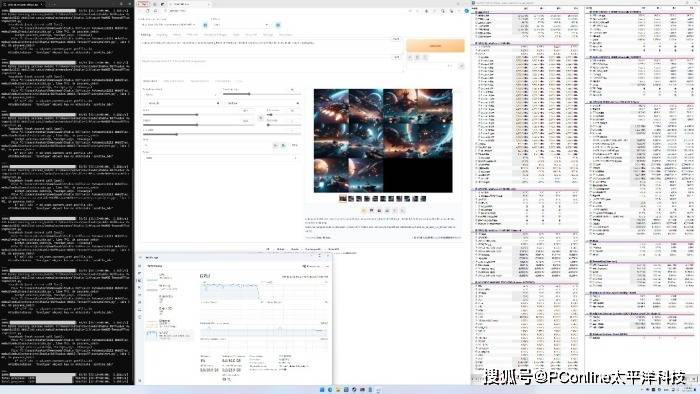Open the Windows Start menu on taskbar
This screenshot has height=394, width=700.
pos(322,390)
